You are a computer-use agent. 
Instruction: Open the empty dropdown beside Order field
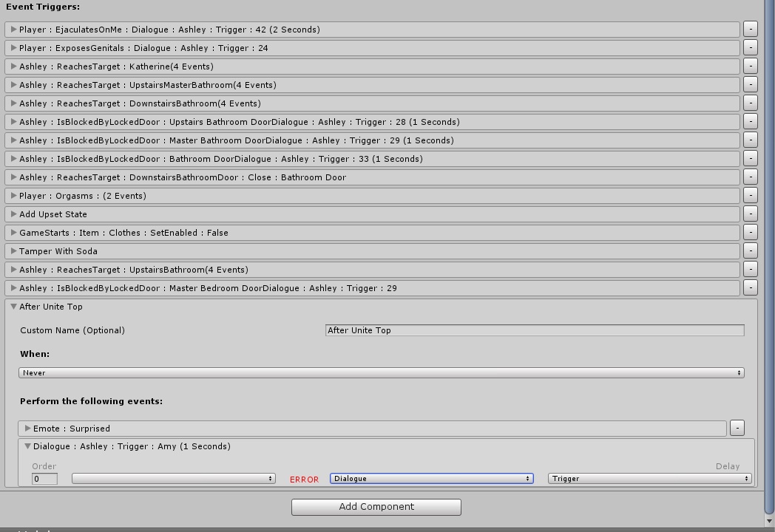[173, 479]
